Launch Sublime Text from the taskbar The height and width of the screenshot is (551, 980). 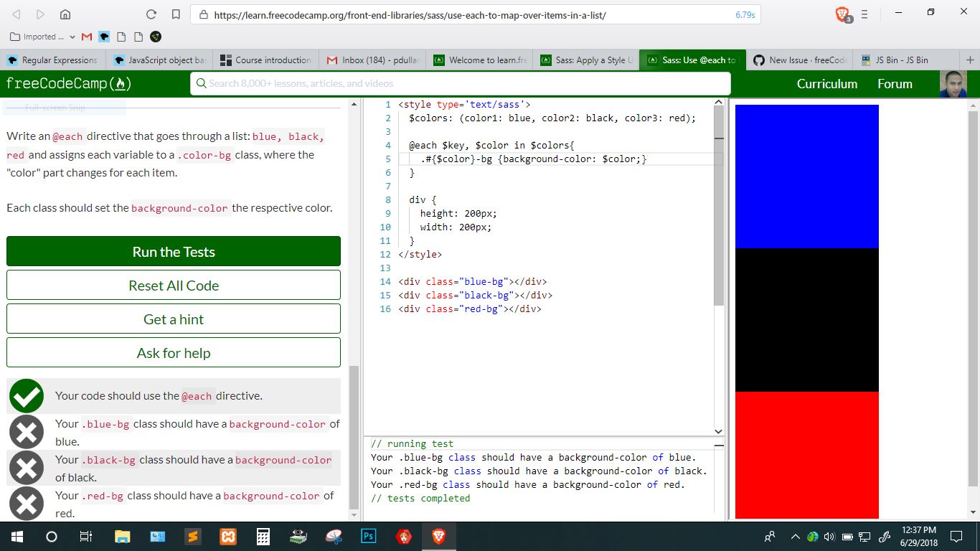[x=192, y=536]
